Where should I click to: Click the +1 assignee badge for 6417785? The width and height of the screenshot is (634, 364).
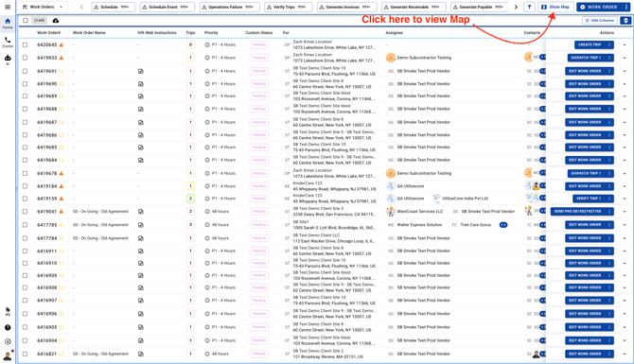click(x=503, y=225)
